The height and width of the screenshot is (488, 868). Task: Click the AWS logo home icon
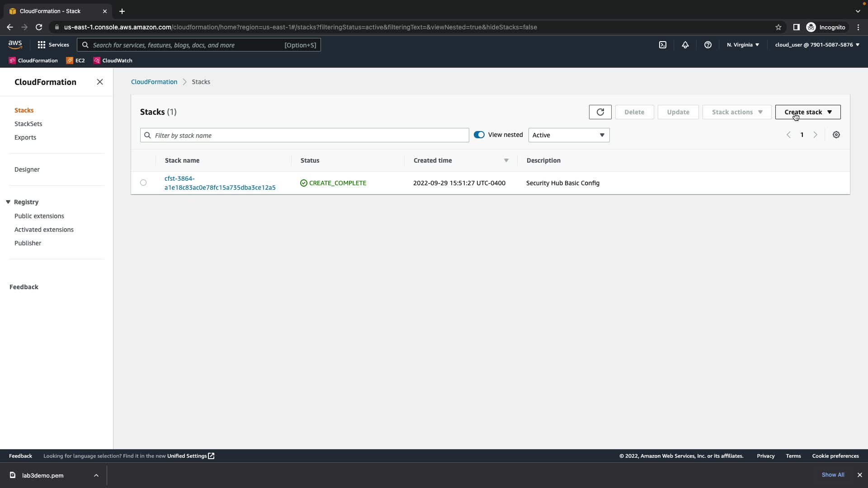pyautogui.click(x=15, y=44)
